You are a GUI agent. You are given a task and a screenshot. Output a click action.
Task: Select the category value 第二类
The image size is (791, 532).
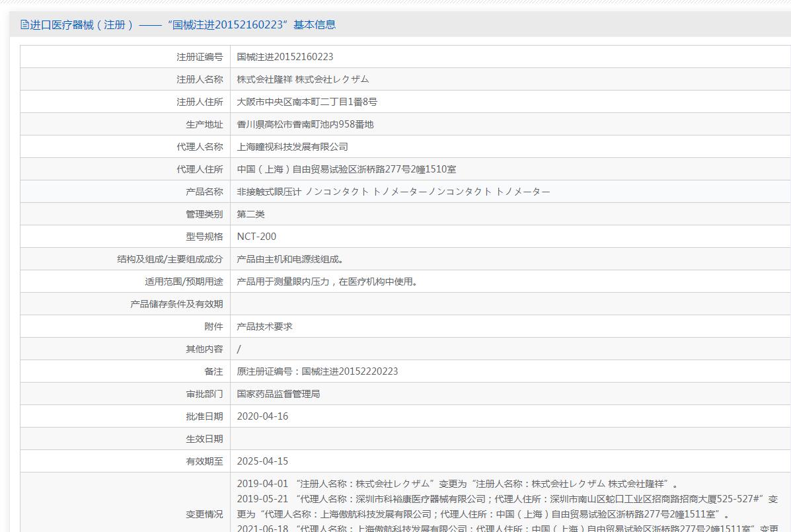pos(250,214)
